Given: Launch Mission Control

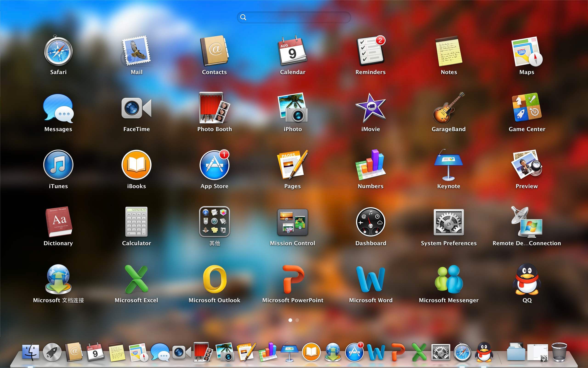Looking at the screenshot, I should click(x=293, y=222).
